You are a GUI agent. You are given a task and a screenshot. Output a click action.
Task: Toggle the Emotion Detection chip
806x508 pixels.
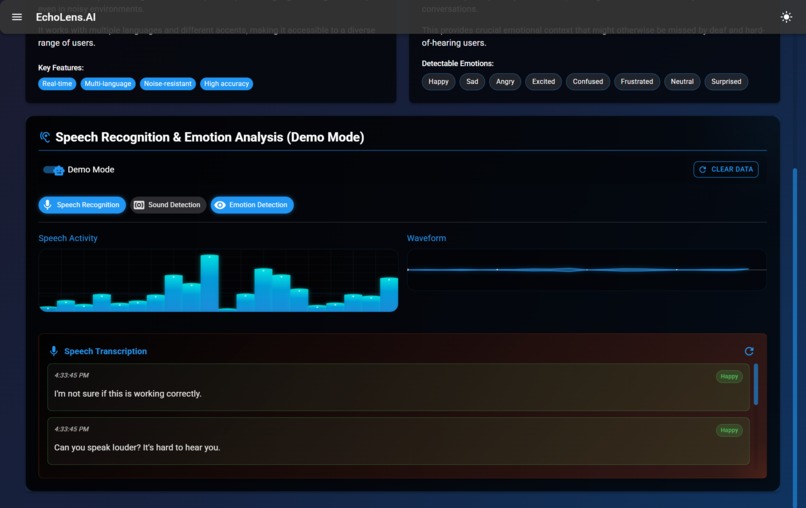coord(252,205)
